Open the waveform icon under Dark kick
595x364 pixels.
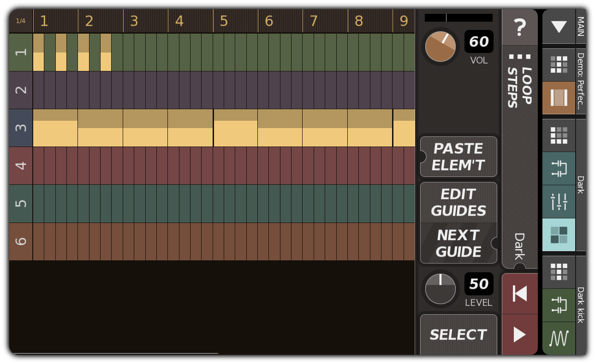point(559,338)
